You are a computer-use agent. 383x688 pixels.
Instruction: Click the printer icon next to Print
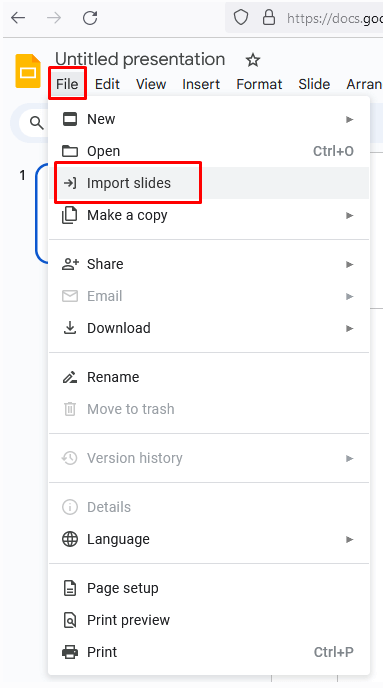pyautogui.click(x=70, y=652)
